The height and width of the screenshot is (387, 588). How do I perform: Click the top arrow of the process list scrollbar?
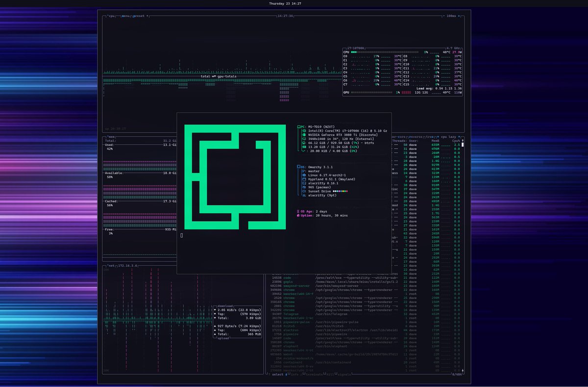462,140
